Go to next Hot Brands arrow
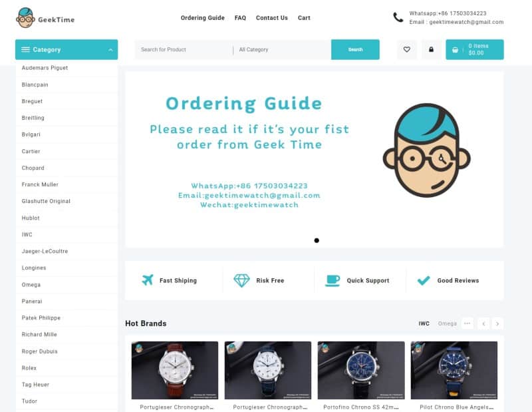Image resolution: width=532 pixels, height=412 pixels. [x=497, y=323]
